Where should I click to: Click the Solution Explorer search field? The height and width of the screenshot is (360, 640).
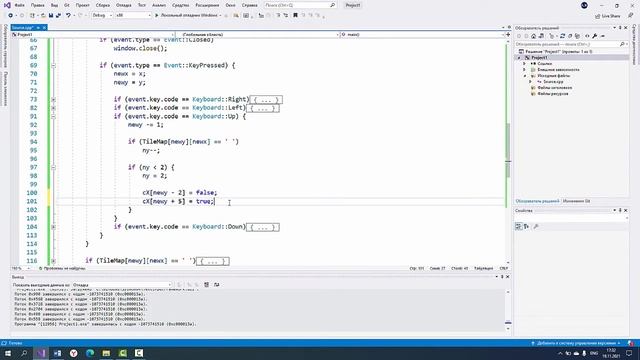pyautogui.click(x=571, y=44)
